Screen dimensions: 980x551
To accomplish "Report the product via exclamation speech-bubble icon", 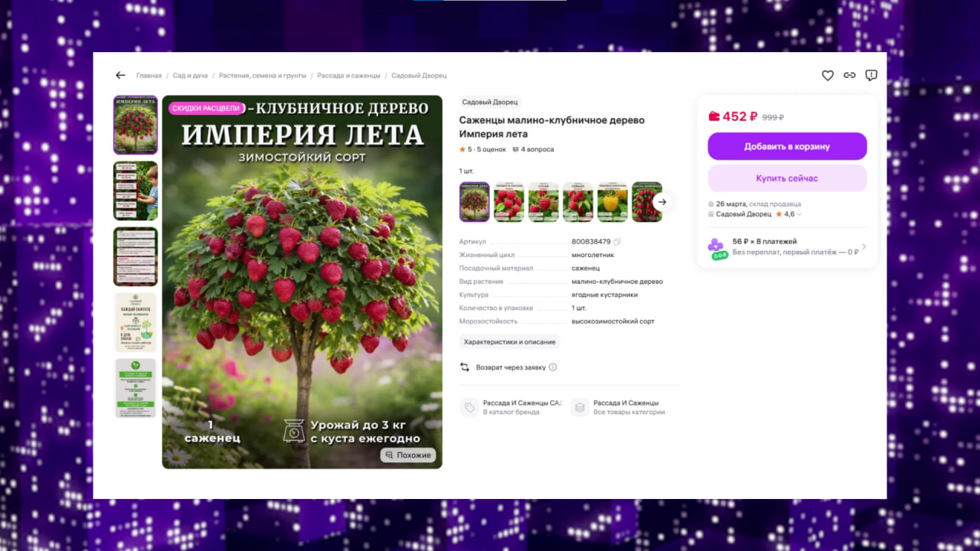I will pyautogui.click(x=871, y=76).
